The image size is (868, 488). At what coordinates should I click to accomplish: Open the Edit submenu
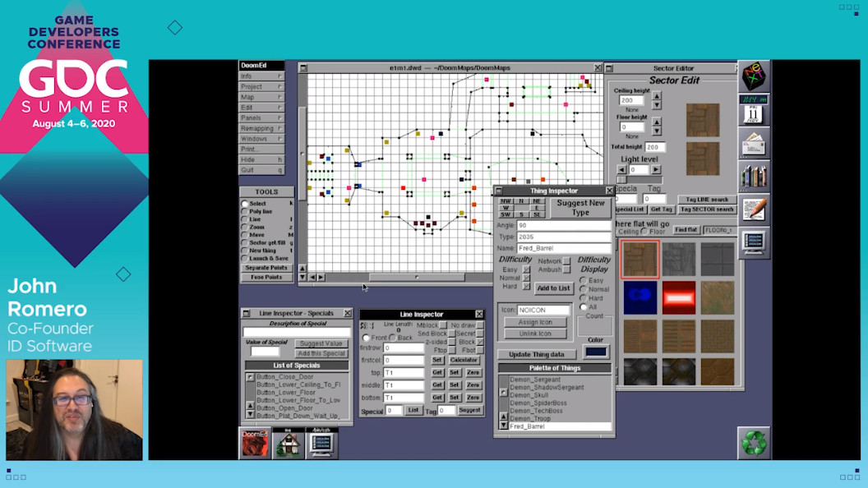tap(262, 108)
